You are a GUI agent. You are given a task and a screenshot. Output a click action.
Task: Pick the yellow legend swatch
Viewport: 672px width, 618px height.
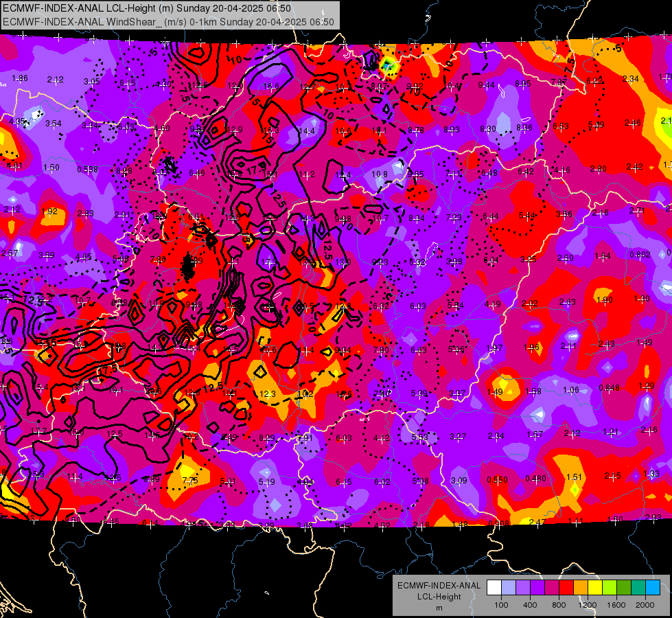595,587
